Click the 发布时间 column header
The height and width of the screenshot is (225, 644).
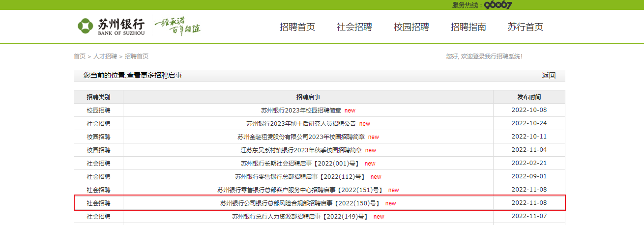pyautogui.click(x=529, y=97)
